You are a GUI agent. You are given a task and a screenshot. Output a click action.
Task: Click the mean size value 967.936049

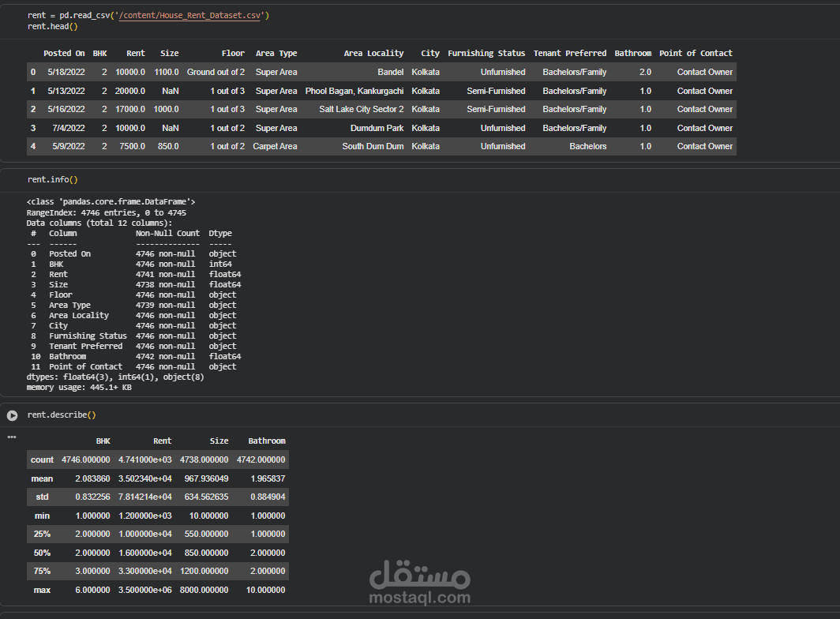pos(206,478)
